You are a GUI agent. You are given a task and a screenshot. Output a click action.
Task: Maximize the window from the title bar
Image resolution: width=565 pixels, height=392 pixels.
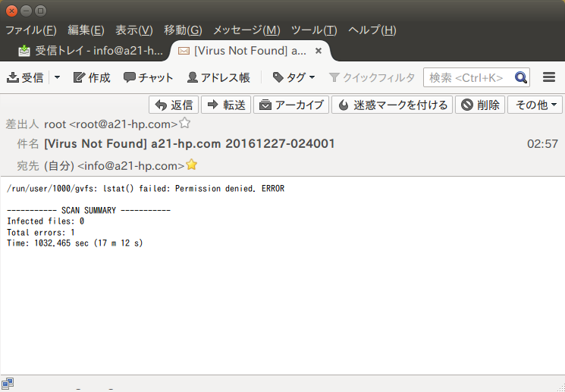click(x=40, y=11)
